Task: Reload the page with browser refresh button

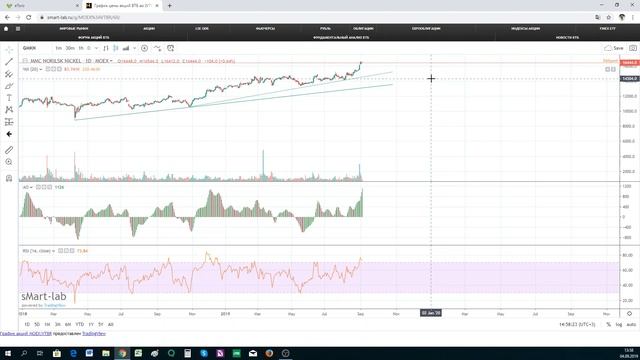Action: click(29, 17)
